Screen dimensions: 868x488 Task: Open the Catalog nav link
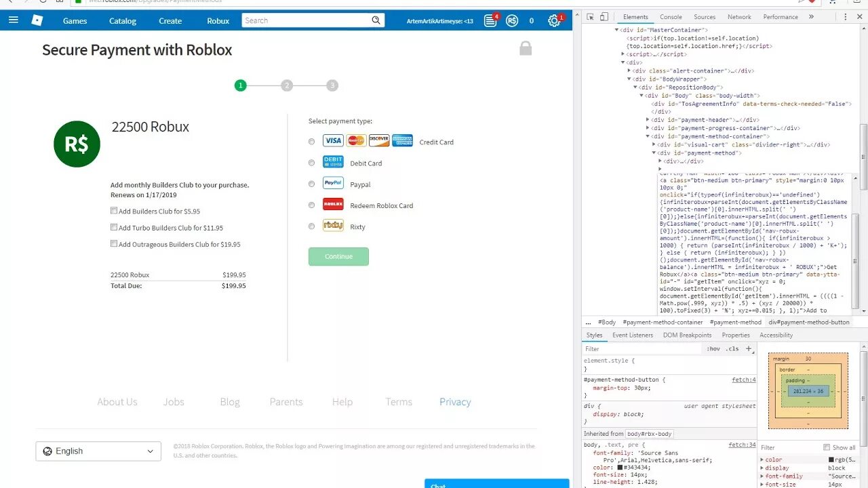tap(123, 21)
